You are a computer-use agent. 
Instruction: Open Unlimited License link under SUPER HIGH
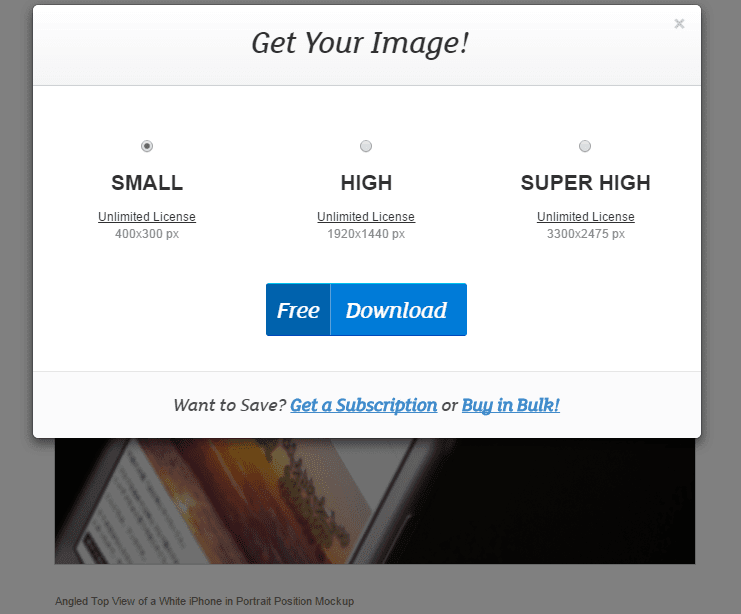pyautogui.click(x=586, y=216)
